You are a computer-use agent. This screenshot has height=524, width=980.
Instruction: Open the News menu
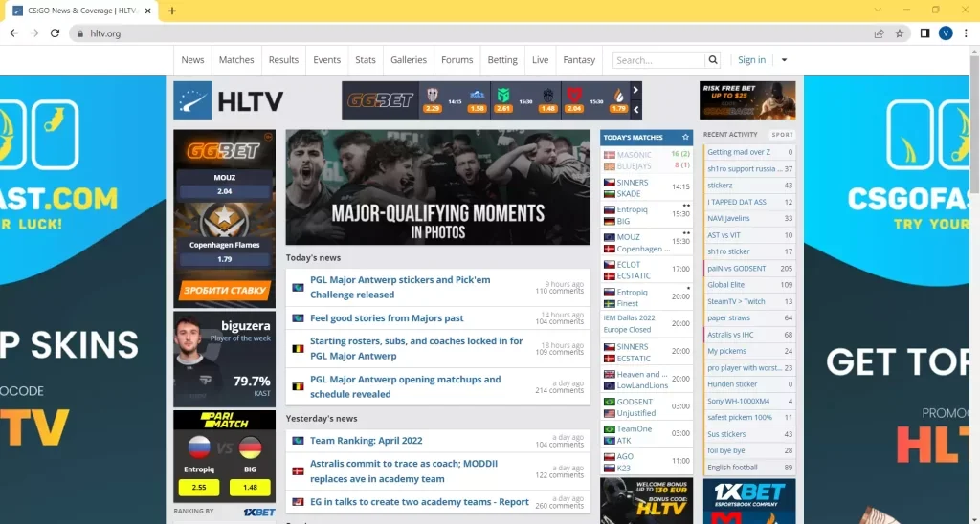(192, 60)
